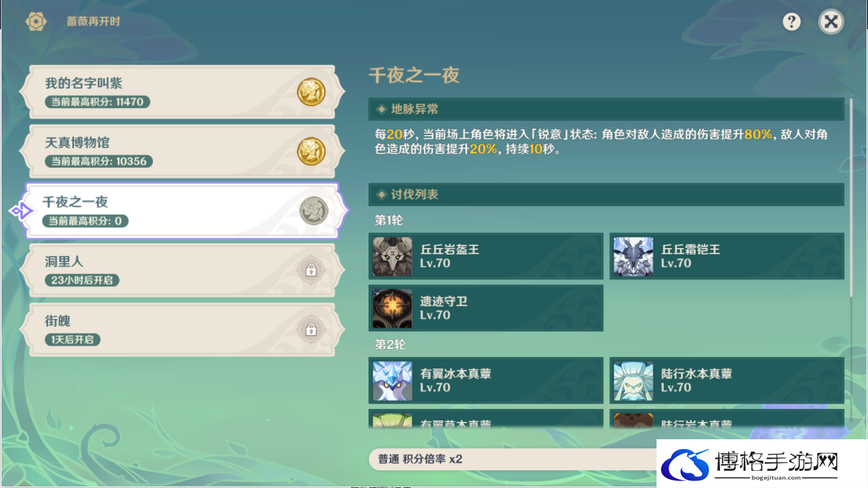Viewport: 868px width, 488px height.
Task: Click lock icon on 街魄 stage
Action: 311,329
